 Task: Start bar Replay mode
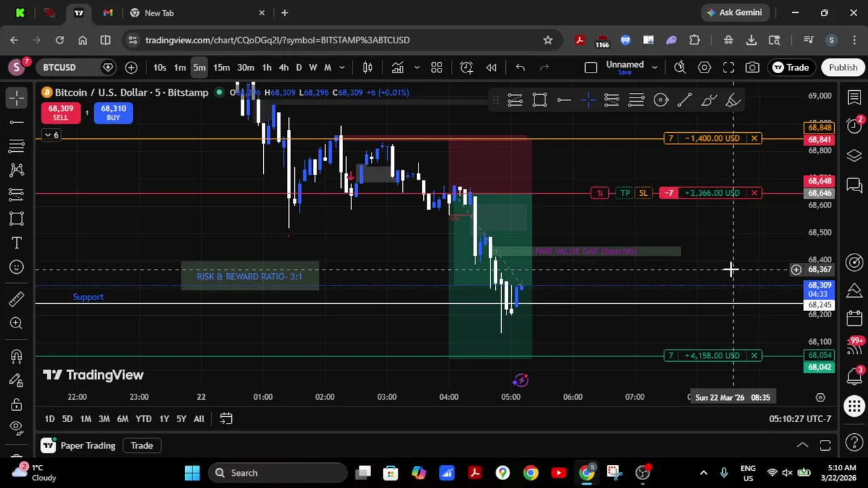pyautogui.click(x=492, y=67)
